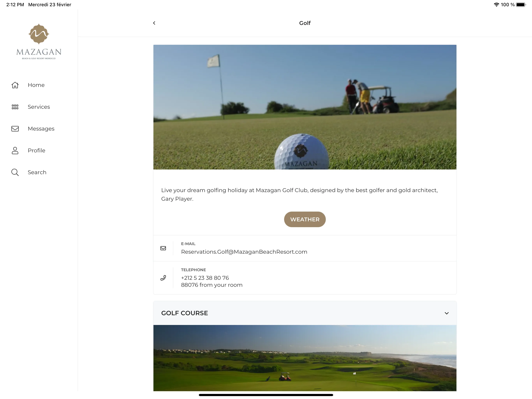Screen dimensions: 532x399
Task: Select the Golf course thumbnail image
Action: (x=305, y=358)
